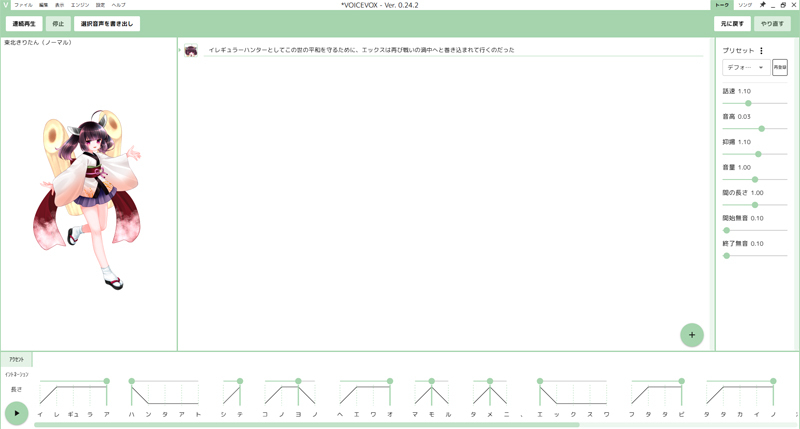
Task: Switch to the トーク editor tab
Action: [x=722, y=5]
